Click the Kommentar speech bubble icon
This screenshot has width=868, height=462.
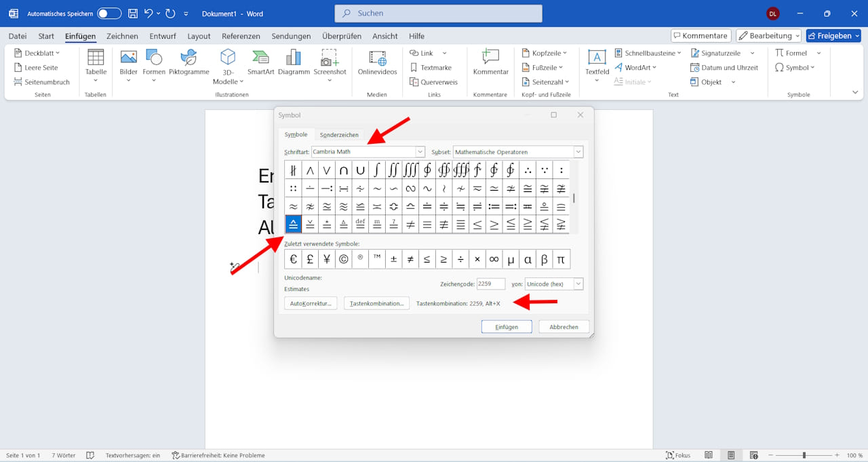[x=490, y=58]
